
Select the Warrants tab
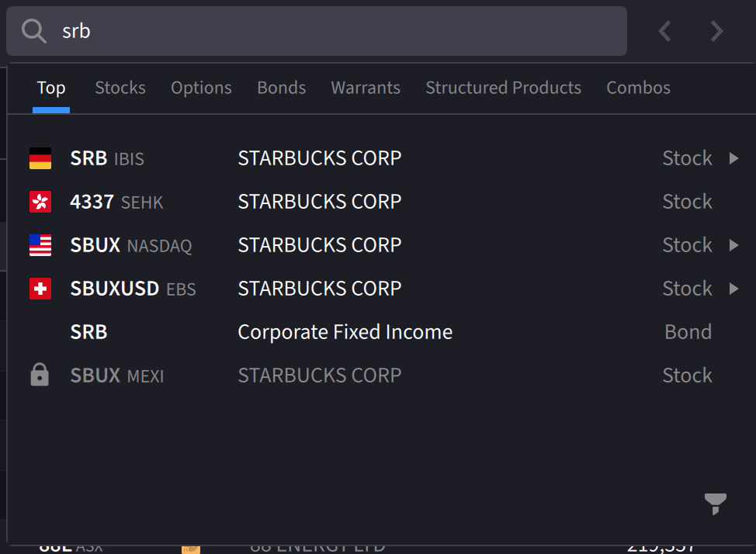click(366, 88)
